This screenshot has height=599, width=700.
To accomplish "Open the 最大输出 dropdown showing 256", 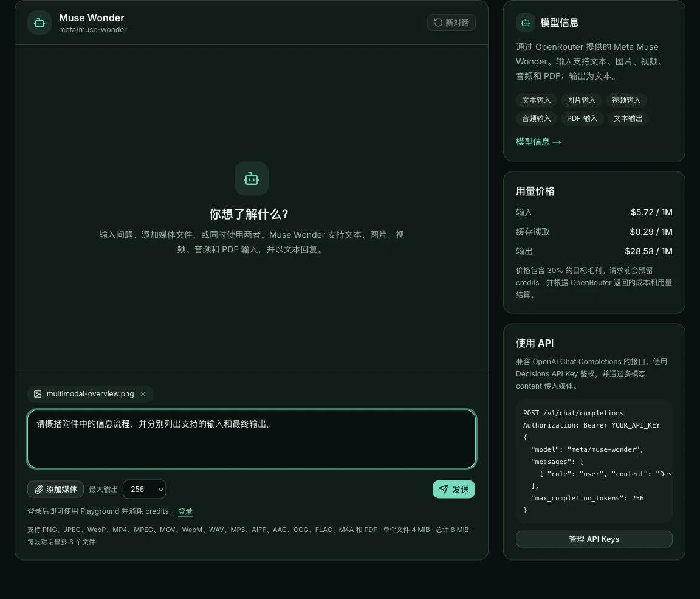I will pos(144,489).
